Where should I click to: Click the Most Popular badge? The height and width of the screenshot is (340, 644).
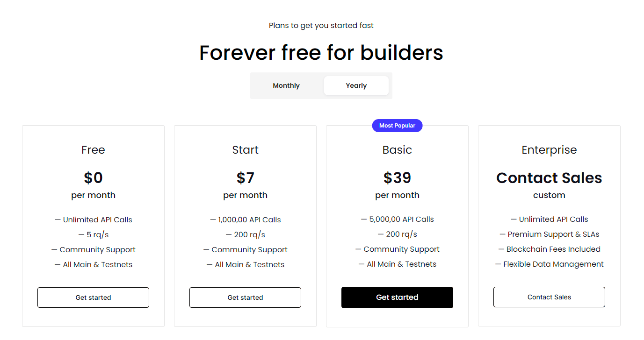click(397, 126)
